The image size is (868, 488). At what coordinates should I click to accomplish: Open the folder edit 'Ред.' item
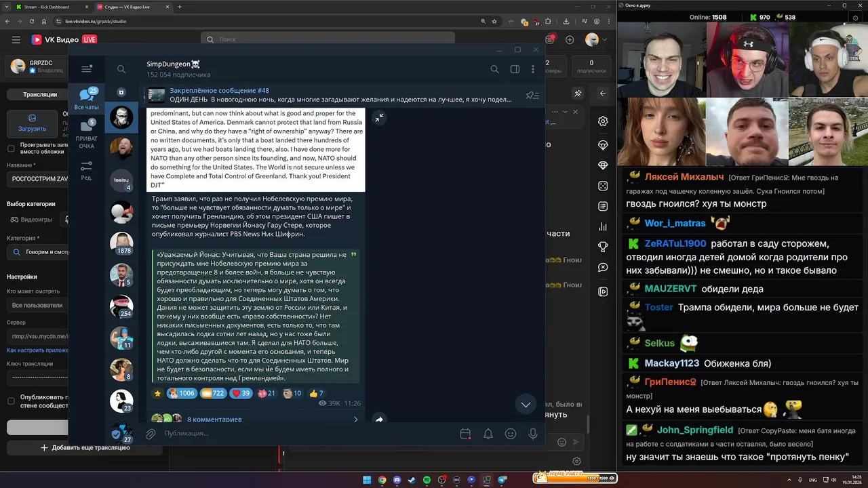[x=87, y=170]
